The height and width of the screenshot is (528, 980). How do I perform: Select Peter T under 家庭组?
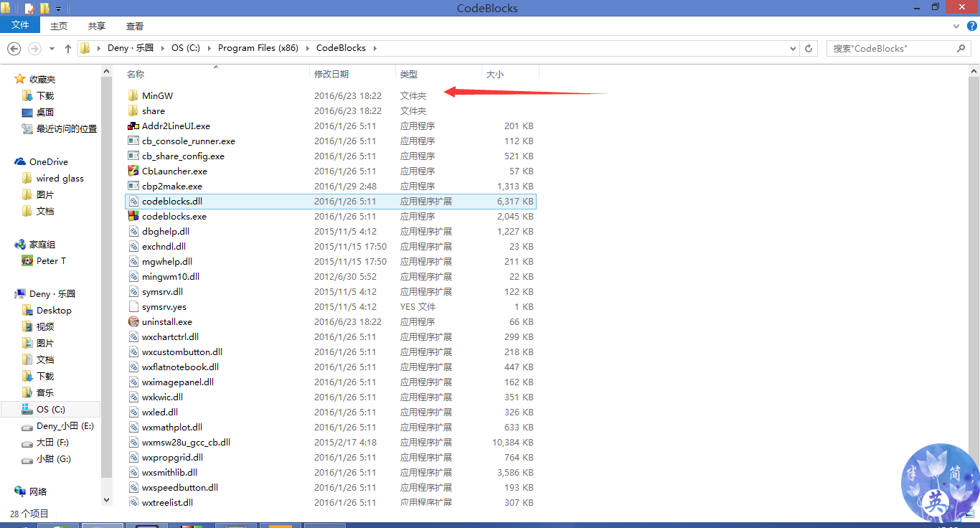pos(51,261)
